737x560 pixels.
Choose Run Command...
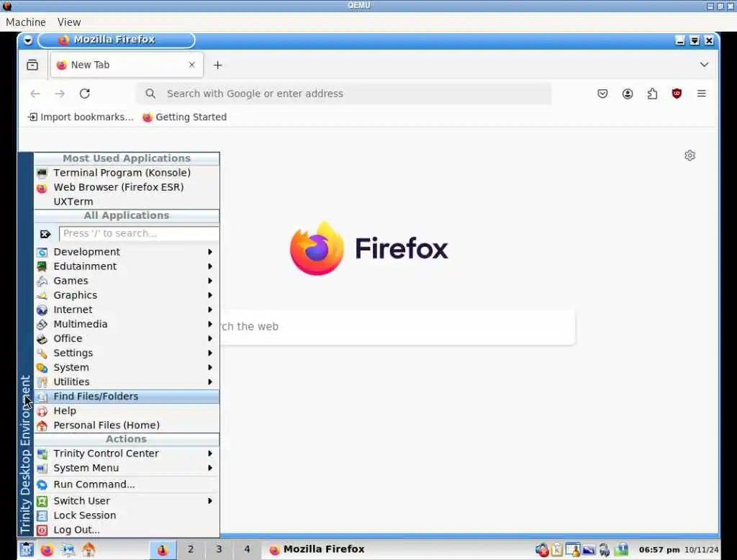pyautogui.click(x=127, y=484)
